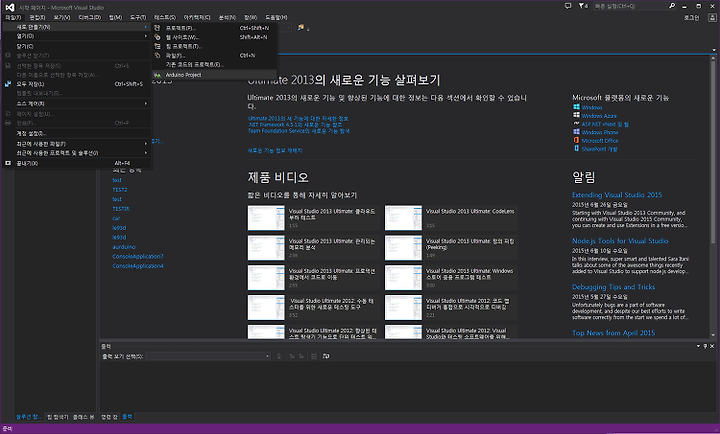The height and width of the screenshot is (434, 720).
Task: Click the Windows Phone icon in platform list
Action: (x=576, y=132)
